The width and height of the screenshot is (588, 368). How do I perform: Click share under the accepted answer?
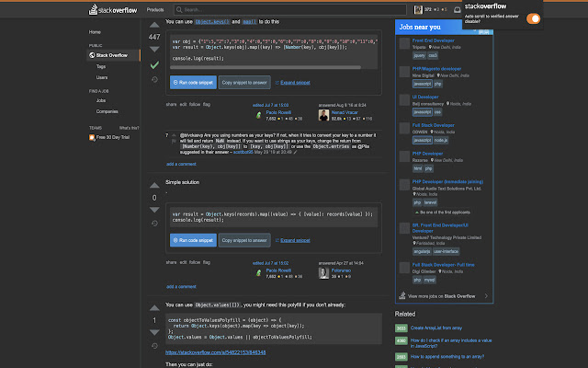[x=171, y=104]
